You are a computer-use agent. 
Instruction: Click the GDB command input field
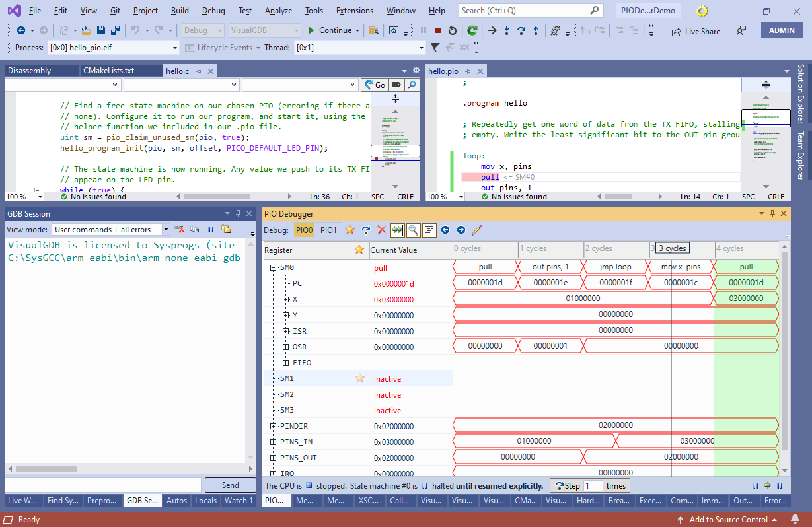click(x=103, y=485)
